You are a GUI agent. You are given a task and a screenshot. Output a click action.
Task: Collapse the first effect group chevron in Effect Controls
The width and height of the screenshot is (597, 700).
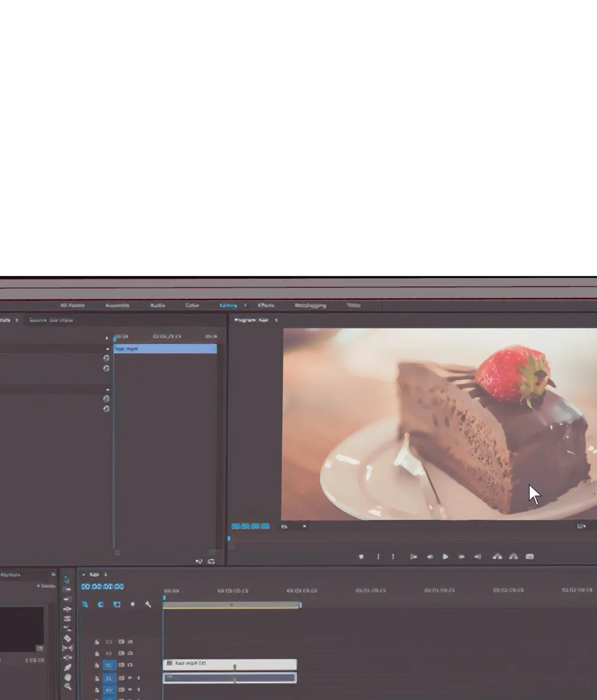[x=108, y=349]
